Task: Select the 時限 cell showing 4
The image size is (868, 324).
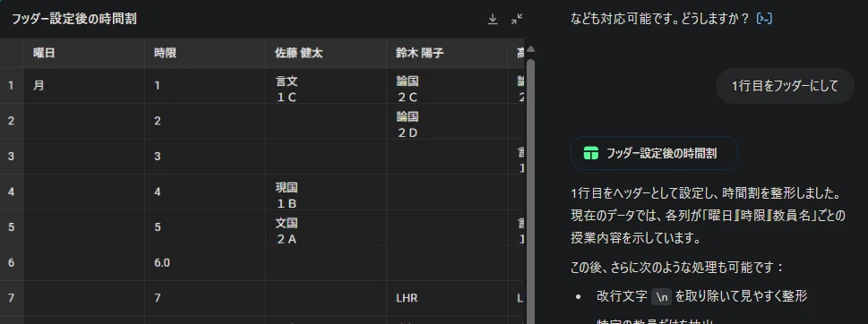Action: coord(205,192)
